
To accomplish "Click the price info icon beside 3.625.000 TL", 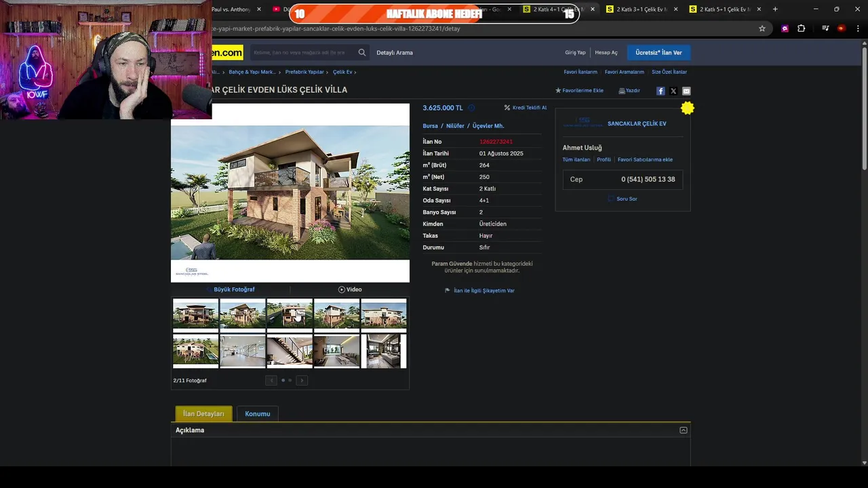I will point(471,108).
